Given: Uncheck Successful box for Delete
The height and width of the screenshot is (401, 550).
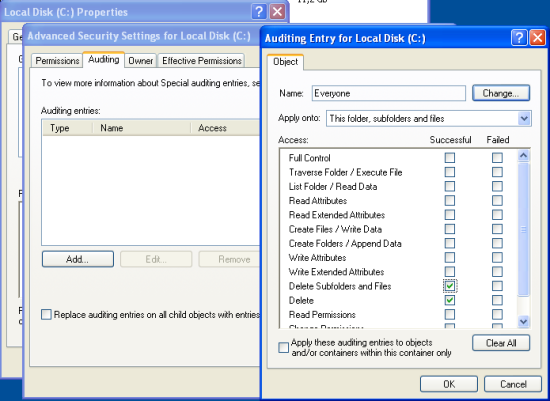Looking at the screenshot, I should [x=450, y=300].
